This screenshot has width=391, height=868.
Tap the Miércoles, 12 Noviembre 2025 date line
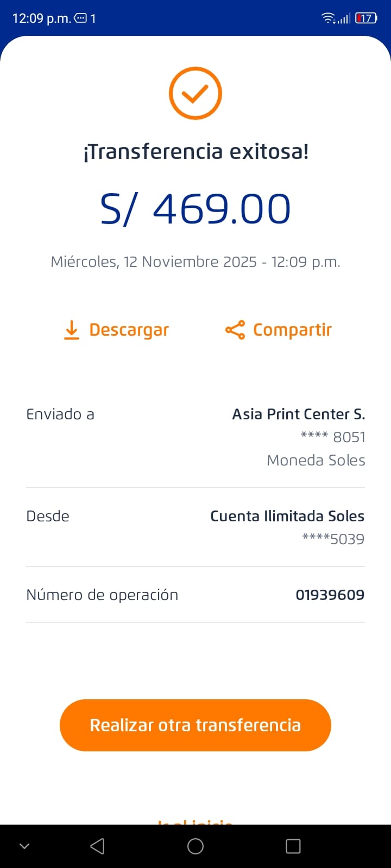tap(195, 262)
